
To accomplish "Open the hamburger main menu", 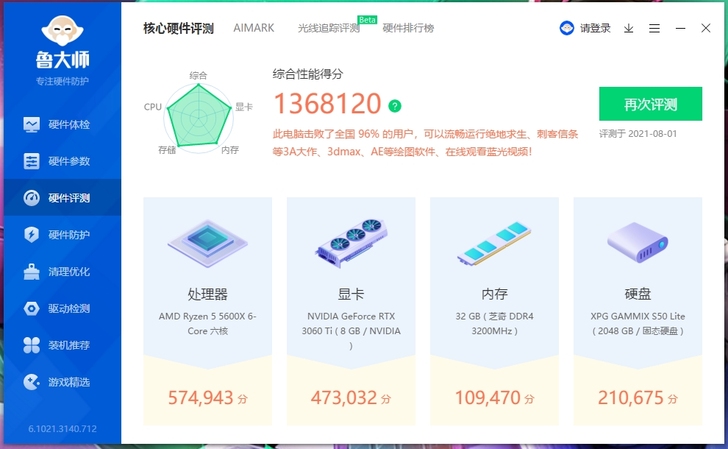I will (x=654, y=29).
